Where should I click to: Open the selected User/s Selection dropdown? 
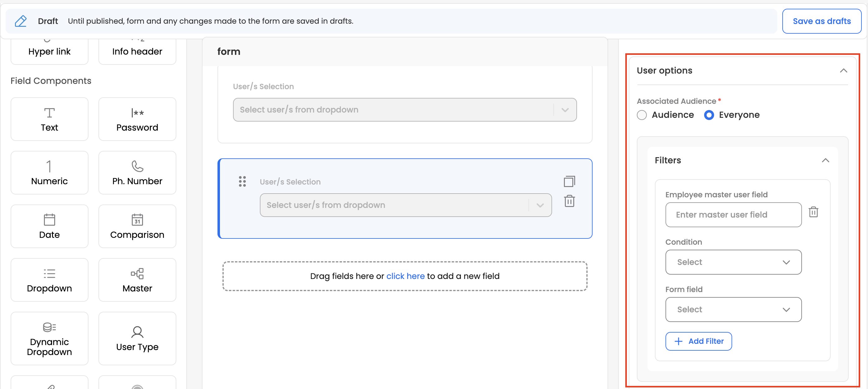point(405,205)
